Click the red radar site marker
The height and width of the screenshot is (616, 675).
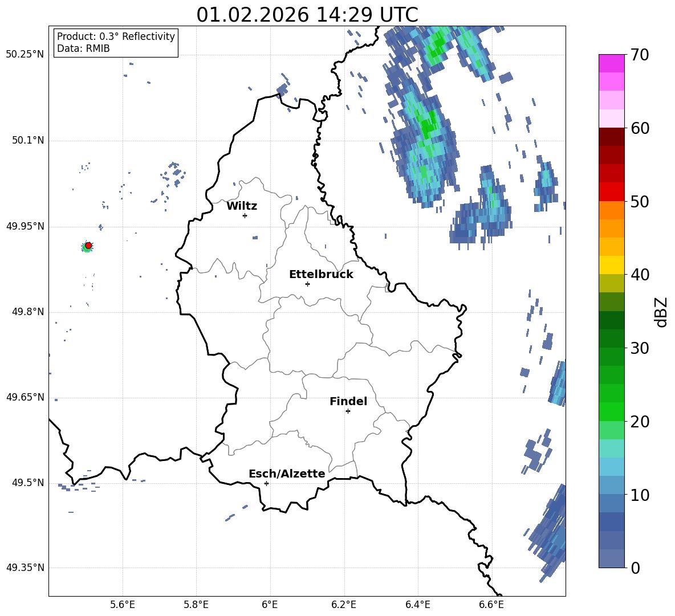pyautogui.click(x=88, y=245)
